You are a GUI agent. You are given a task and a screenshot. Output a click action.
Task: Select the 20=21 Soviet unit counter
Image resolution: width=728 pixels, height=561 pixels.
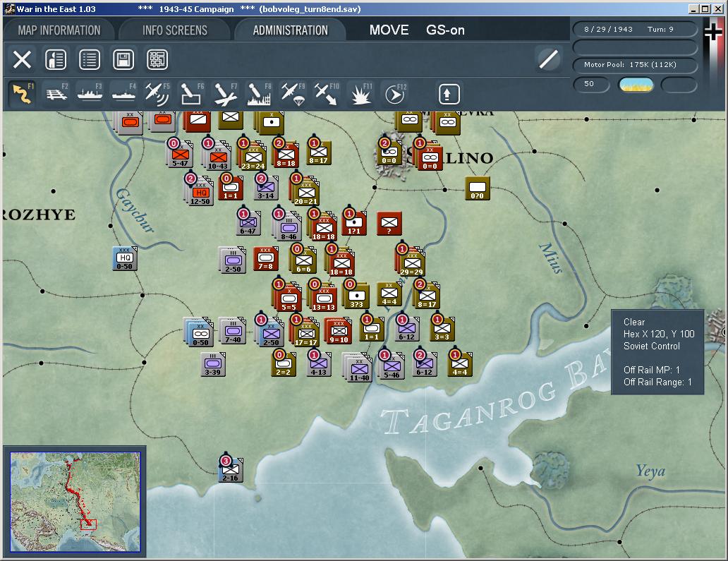click(305, 192)
